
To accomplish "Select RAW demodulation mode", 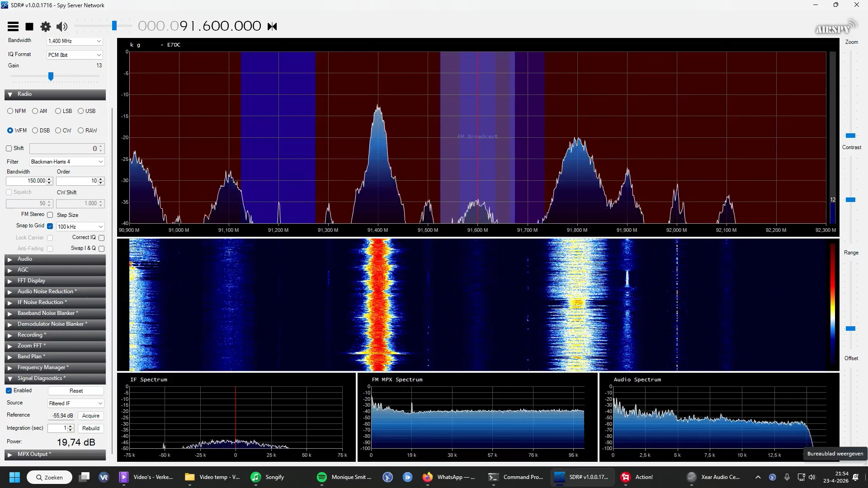I will [80, 131].
